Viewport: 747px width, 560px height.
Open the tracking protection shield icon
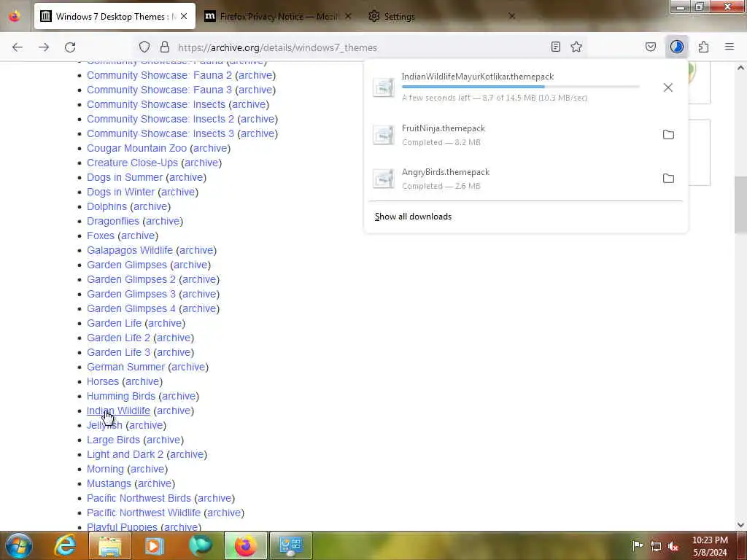click(x=144, y=47)
